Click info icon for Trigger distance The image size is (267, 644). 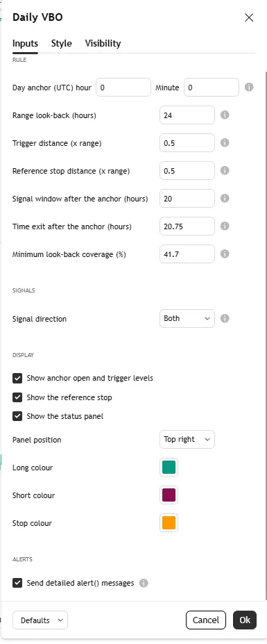pos(225,142)
